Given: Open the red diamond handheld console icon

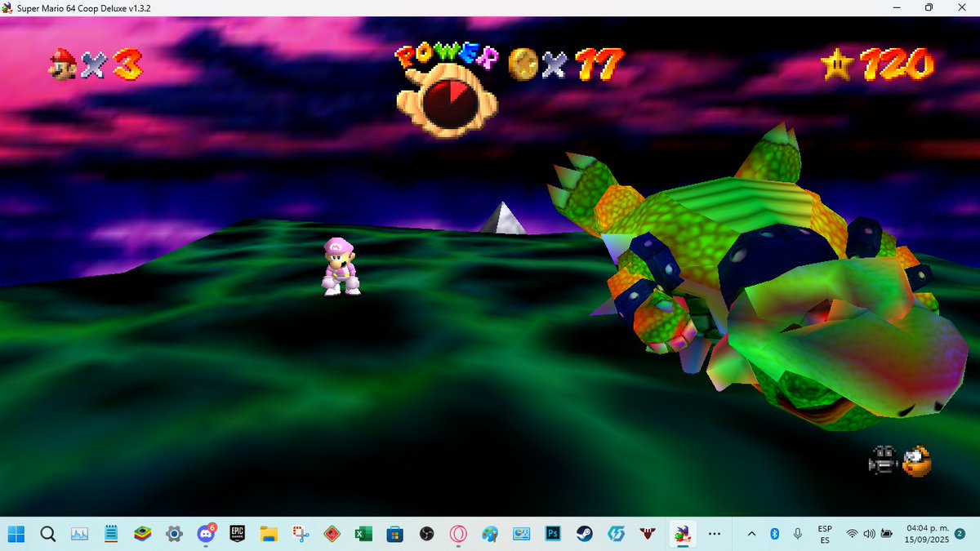Looking at the screenshot, I should tap(332, 534).
